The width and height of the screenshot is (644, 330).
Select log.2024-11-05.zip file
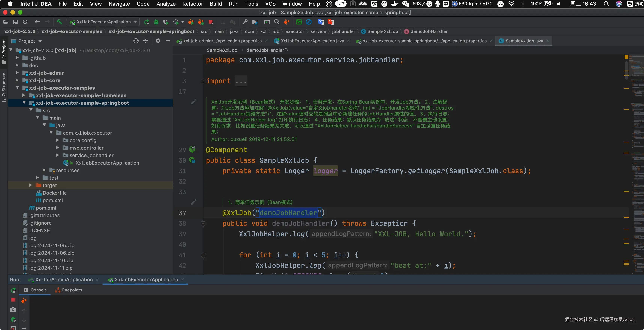[52, 245]
